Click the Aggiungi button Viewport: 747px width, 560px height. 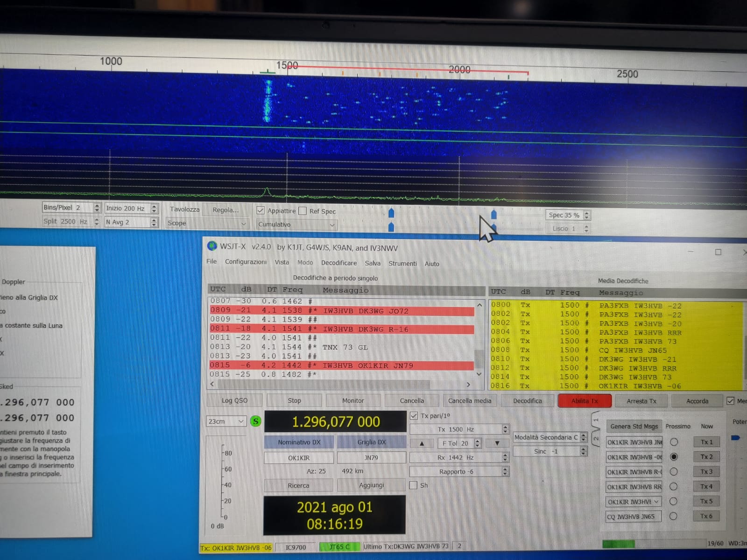(372, 485)
